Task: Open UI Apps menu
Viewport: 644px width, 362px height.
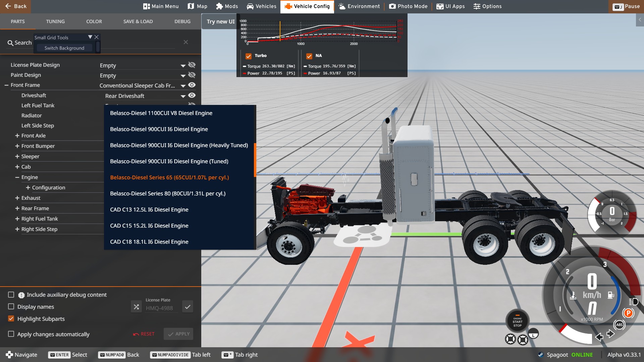Action: coord(450,6)
